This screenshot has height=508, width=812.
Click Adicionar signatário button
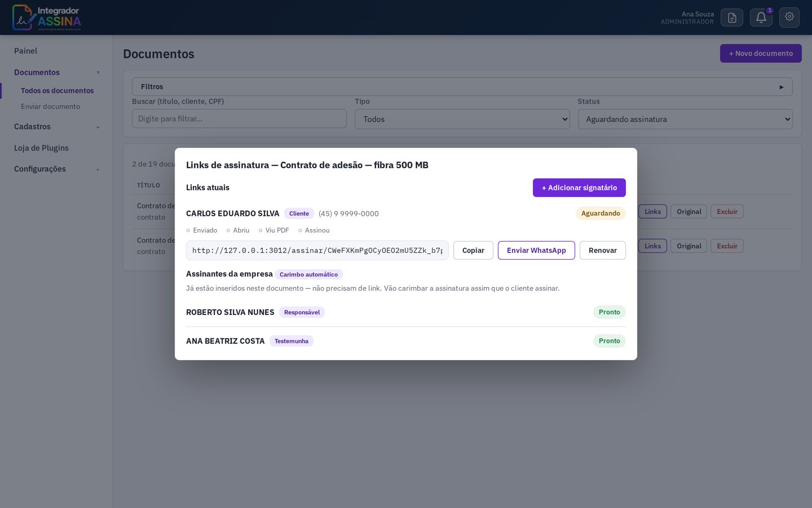[x=579, y=187]
